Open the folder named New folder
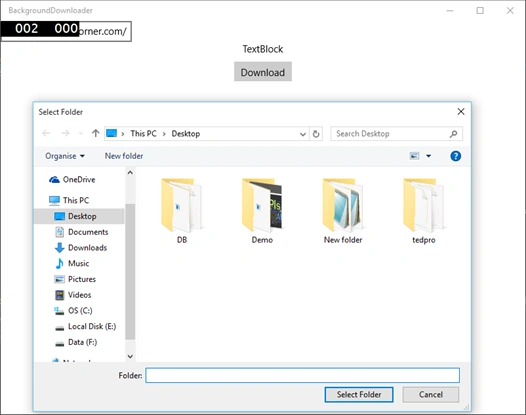 (343, 211)
